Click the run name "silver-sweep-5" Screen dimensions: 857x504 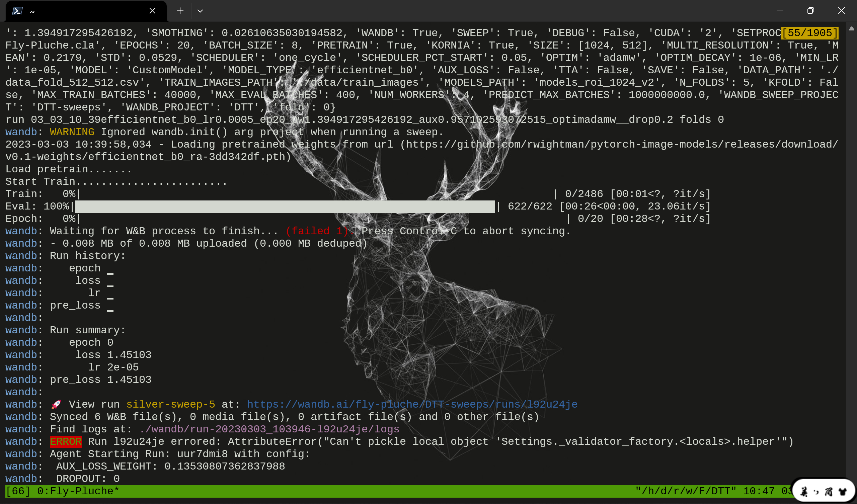point(170,404)
